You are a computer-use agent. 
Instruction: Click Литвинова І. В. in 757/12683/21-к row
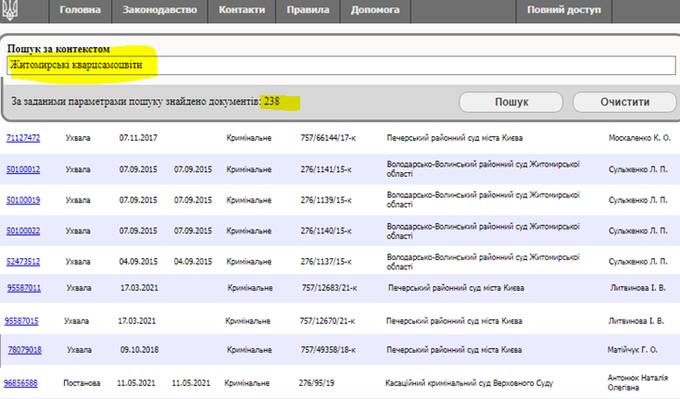click(x=638, y=288)
